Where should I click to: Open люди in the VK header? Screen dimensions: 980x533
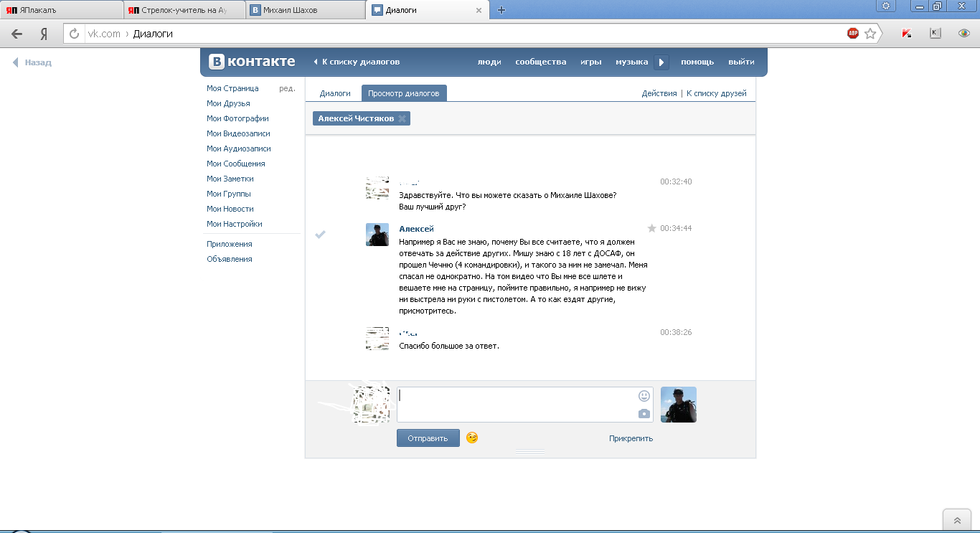[489, 62]
